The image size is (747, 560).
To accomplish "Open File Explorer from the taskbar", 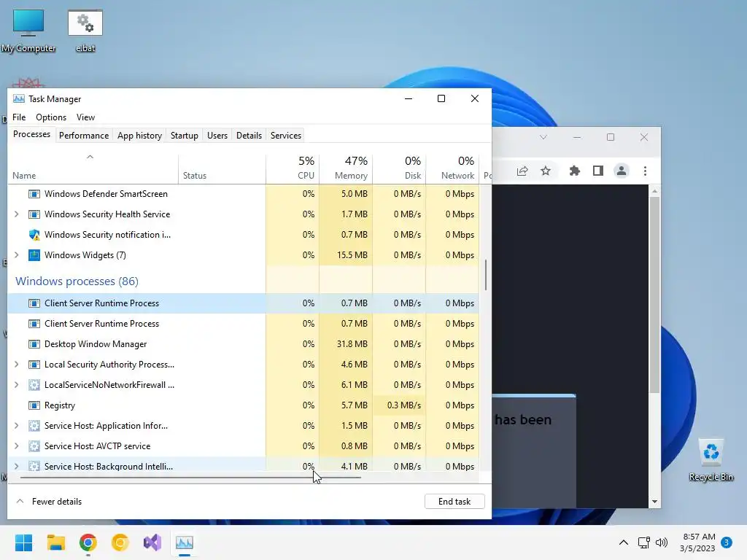I will 55,542.
